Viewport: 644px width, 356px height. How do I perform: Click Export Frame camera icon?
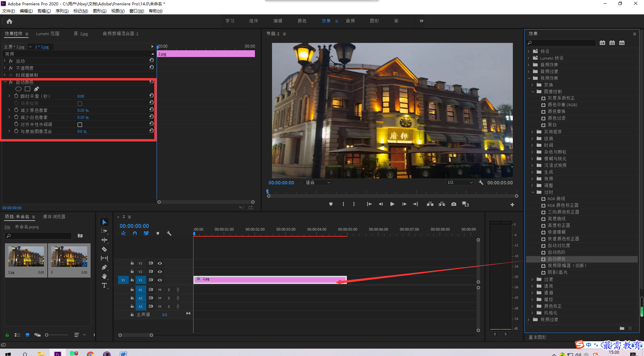point(454,204)
